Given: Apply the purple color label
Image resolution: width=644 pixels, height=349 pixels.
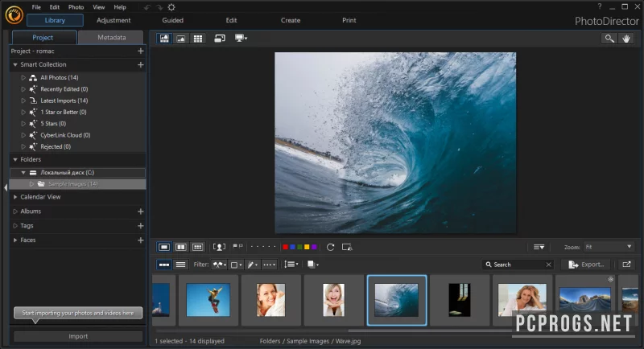Looking at the screenshot, I should (314, 247).
